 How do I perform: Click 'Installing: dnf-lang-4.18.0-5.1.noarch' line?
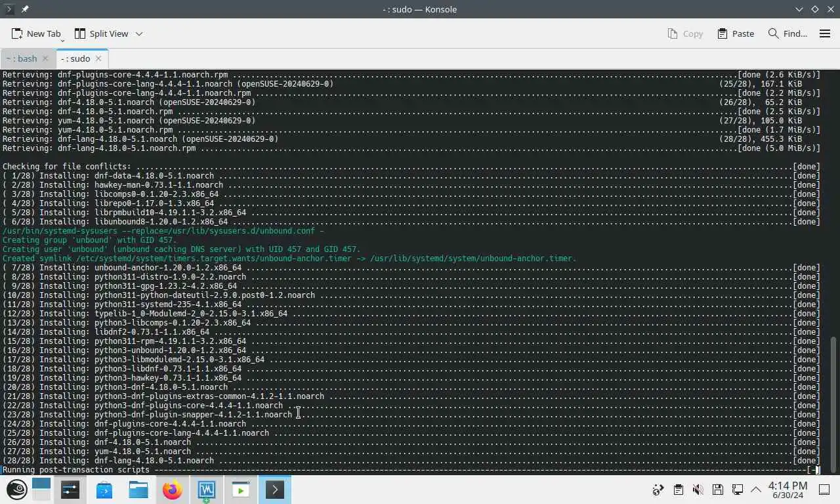[x=411, y=461]
